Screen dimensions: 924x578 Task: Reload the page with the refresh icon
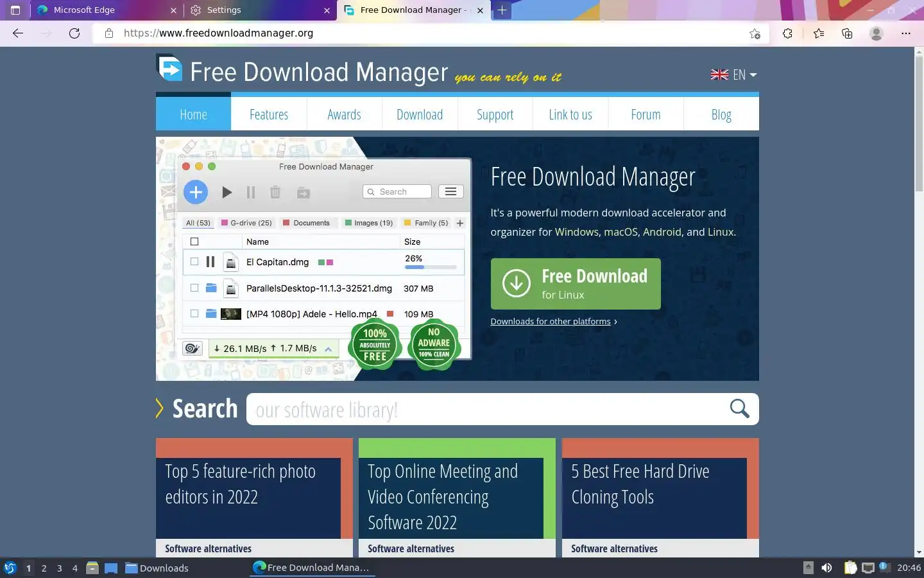click(x=74, y=33)
